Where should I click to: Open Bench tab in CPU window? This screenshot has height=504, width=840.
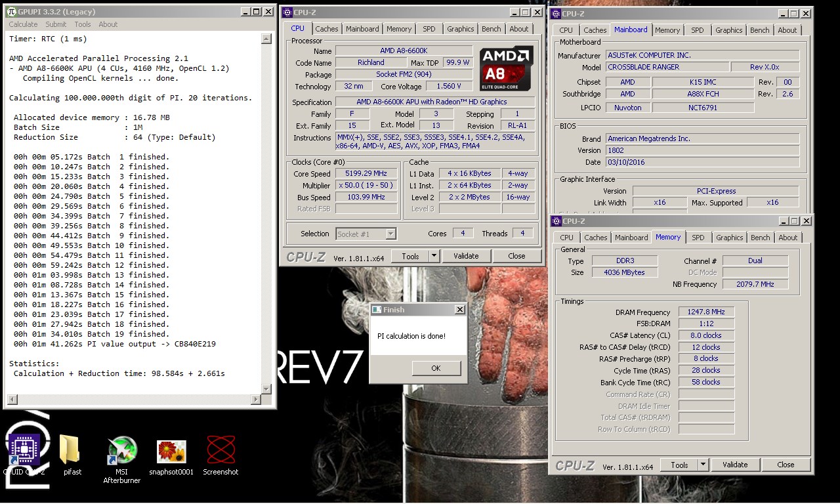click(491, 29)
